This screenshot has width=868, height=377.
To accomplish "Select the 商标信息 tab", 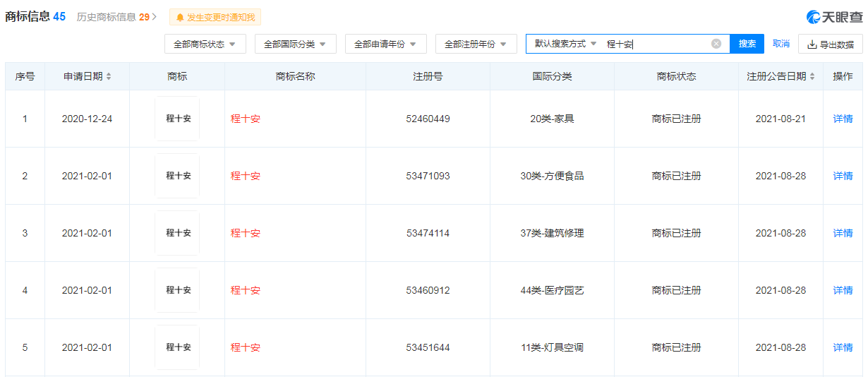I will pos(35,17).
